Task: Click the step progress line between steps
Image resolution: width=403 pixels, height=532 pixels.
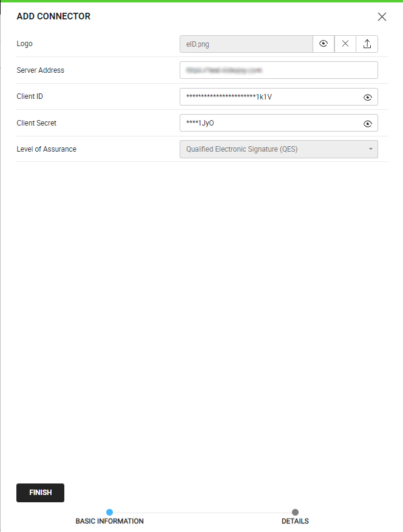Action: [x=202, y=513]
